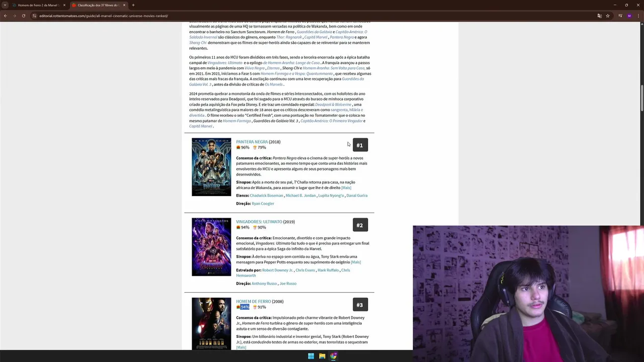Open director link Anthony Russo
This screenshot has width=644, height=362.
264,284
